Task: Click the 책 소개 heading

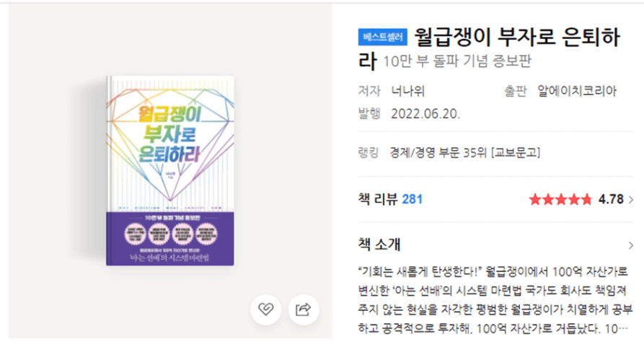Action: tap(379, 245)
